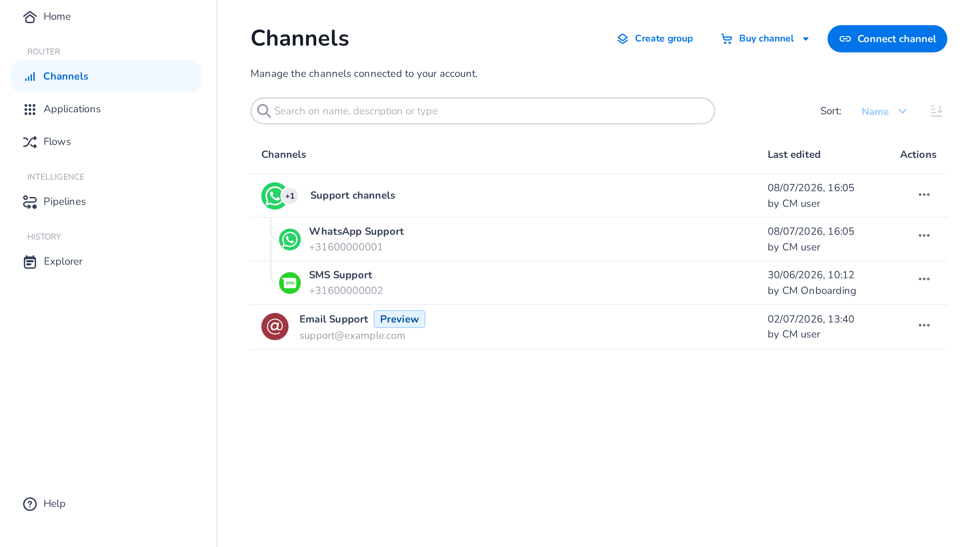980x547 pixels.
Task: Click the Buy channel cart icon
Action: pyautogui.click(x=726, y=39)
